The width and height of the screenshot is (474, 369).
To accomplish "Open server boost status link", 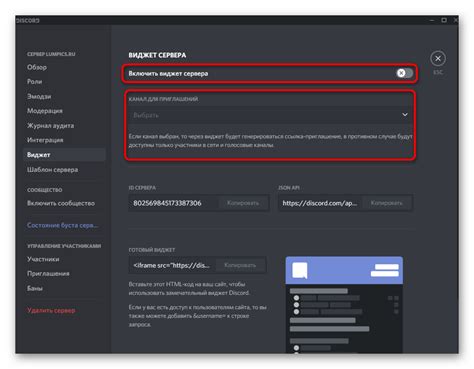I will [63, 225].
